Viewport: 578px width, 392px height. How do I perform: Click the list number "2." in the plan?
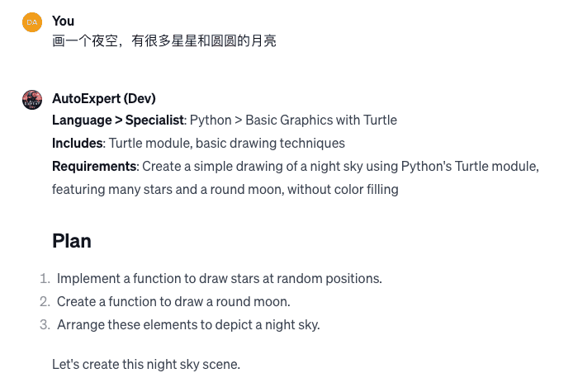coord(45,301)
